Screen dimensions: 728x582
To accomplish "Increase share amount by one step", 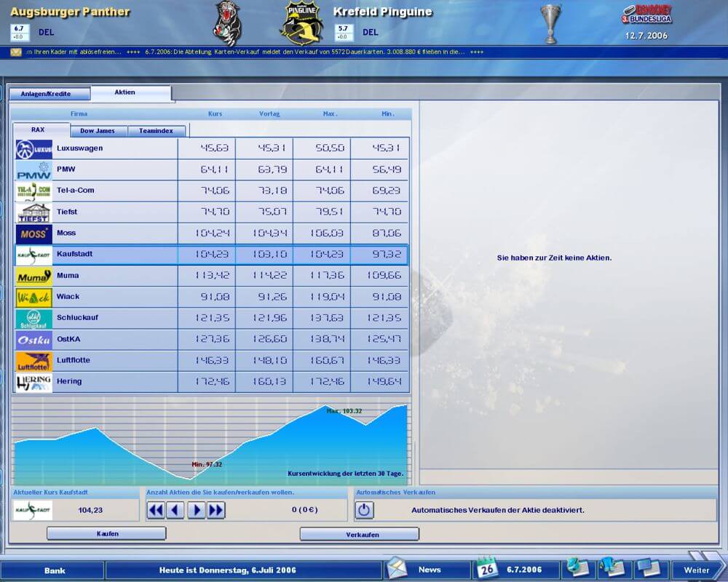I will coord(197,511).
